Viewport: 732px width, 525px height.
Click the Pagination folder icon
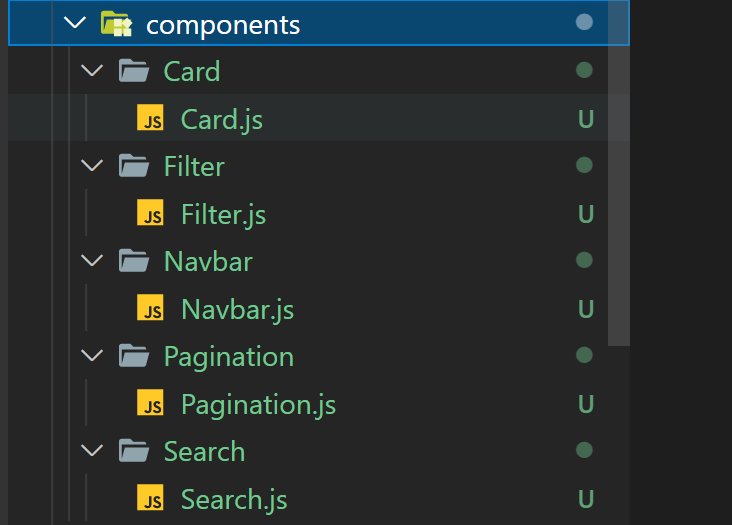(x=134, y=356)
